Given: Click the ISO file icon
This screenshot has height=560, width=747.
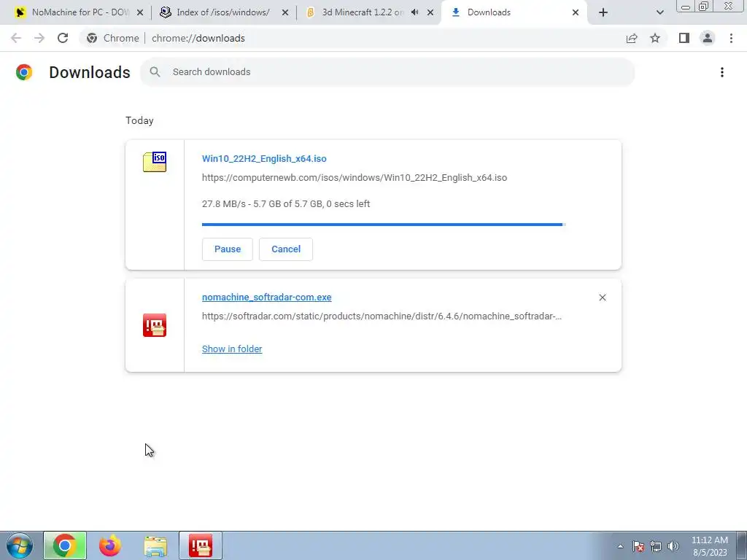Looking at the screenshot, I should tap(155, 162).
